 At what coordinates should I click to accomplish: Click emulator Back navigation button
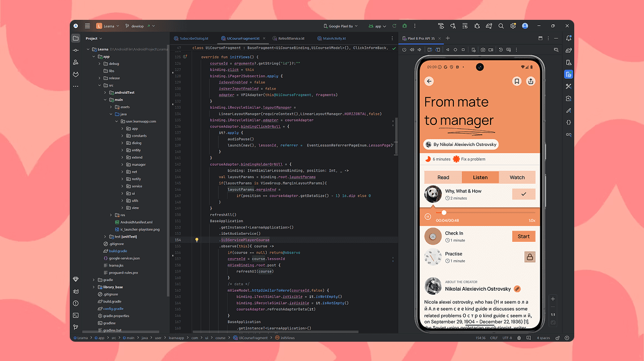pos(448,50)
